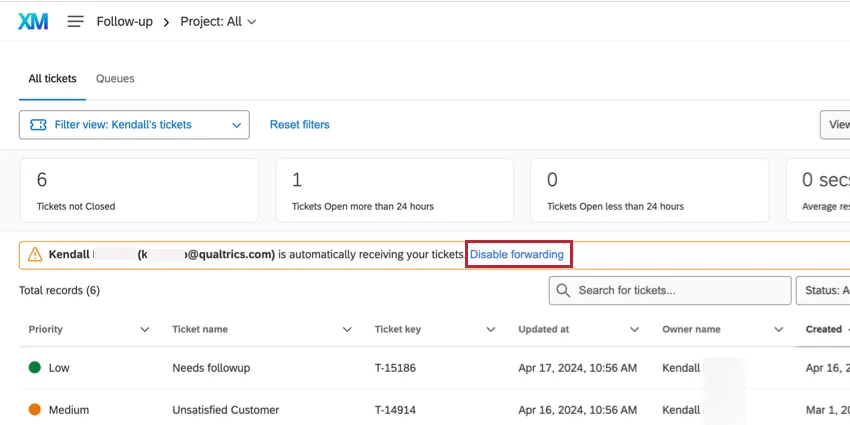Click the Reset filters link
This screenshot has height=425, width=850.
(x=299, y=125)
